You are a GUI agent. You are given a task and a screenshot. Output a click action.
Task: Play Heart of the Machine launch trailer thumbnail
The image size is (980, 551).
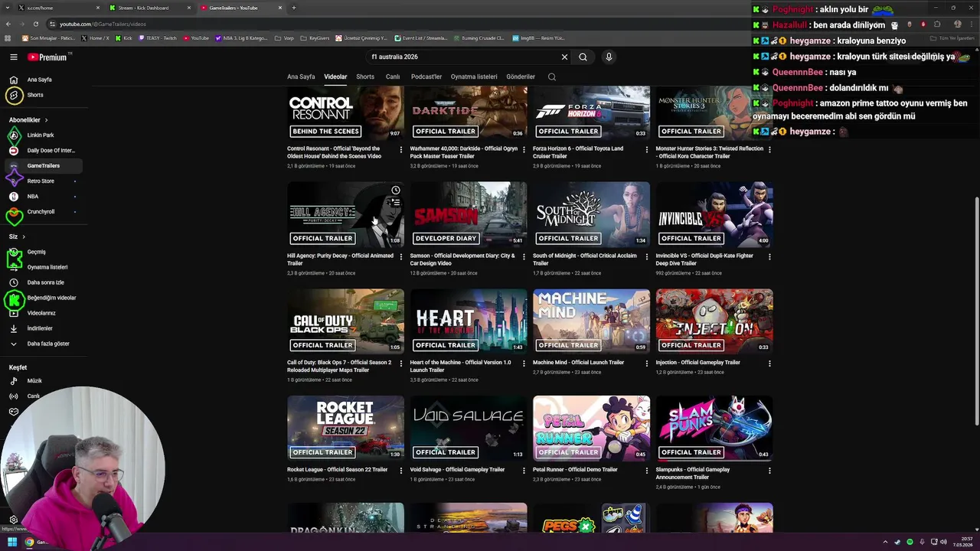click(x=469, y=321)
